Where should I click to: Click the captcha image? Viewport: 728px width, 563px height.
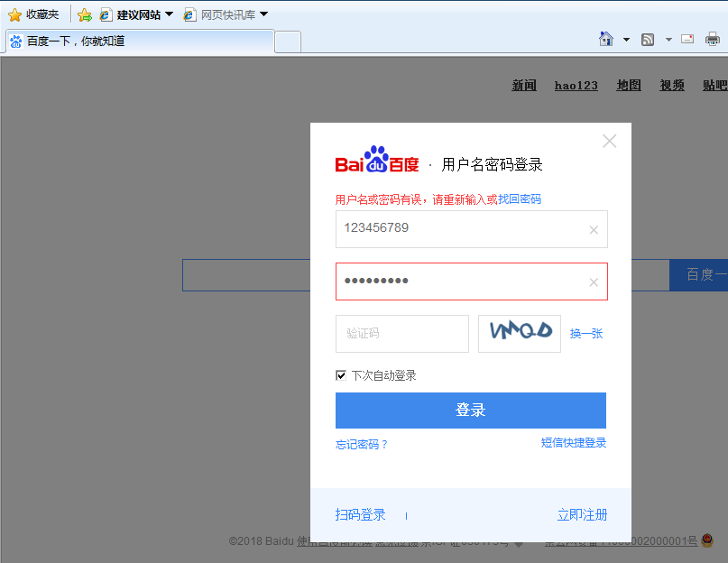520,334
